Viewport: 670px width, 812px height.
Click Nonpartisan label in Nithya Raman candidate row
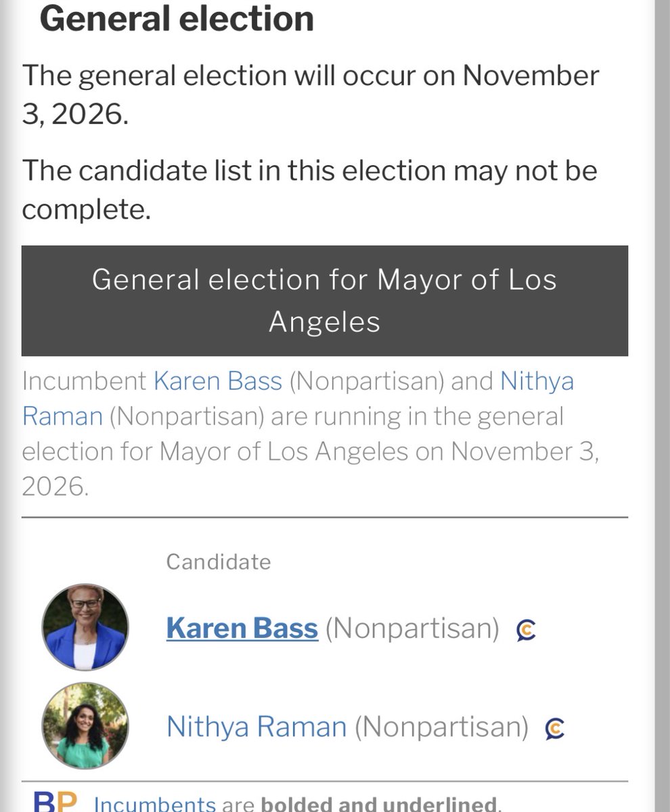pyautogui.click(x=441, y=727)
